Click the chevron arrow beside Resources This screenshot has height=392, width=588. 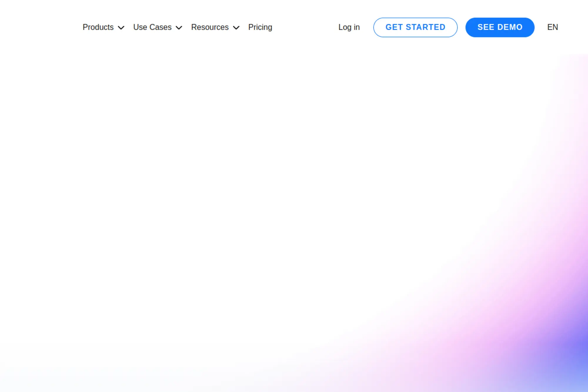[x=236, y=28]
